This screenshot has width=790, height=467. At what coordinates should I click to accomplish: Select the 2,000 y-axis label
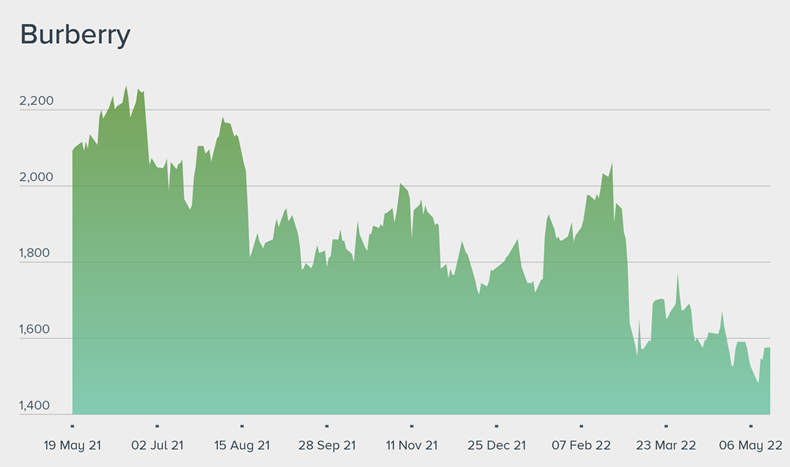click(36, 178)
